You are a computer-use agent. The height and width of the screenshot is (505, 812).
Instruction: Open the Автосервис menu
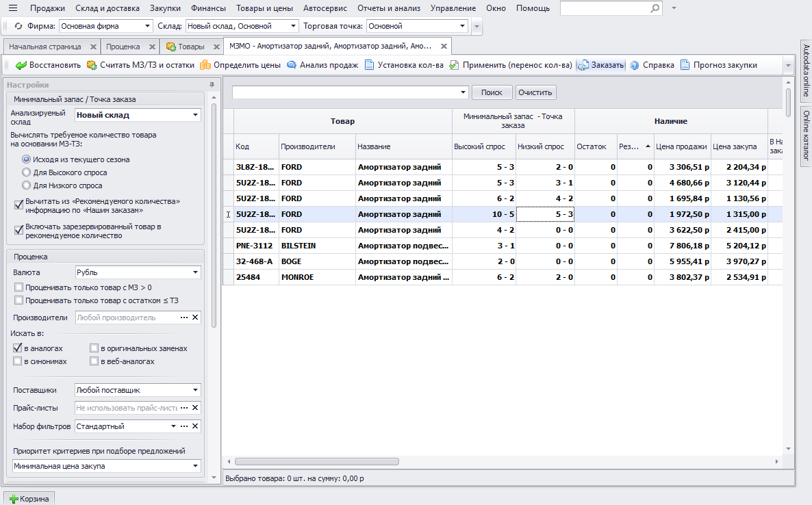point(325,8)
